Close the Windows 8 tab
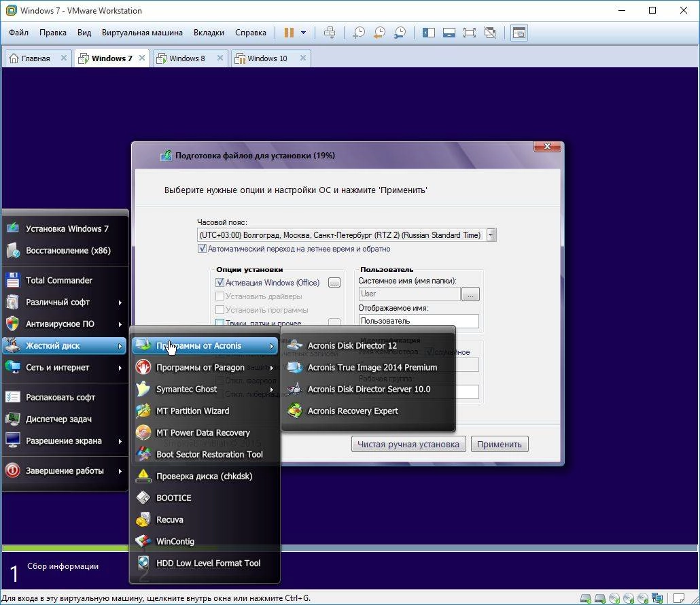700x605 pixels. [220, 58]
